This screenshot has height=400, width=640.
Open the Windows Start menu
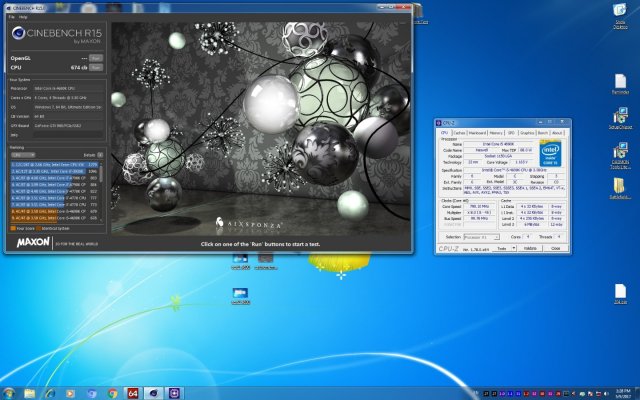(8, 393)
